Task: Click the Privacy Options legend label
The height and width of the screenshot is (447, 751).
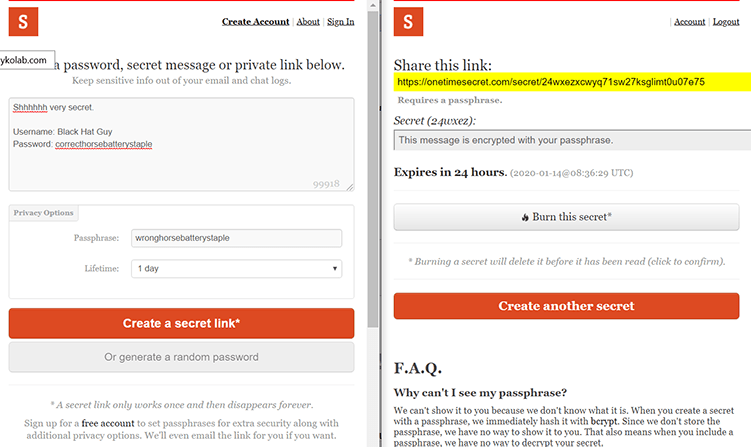Action: coord(44,213)
